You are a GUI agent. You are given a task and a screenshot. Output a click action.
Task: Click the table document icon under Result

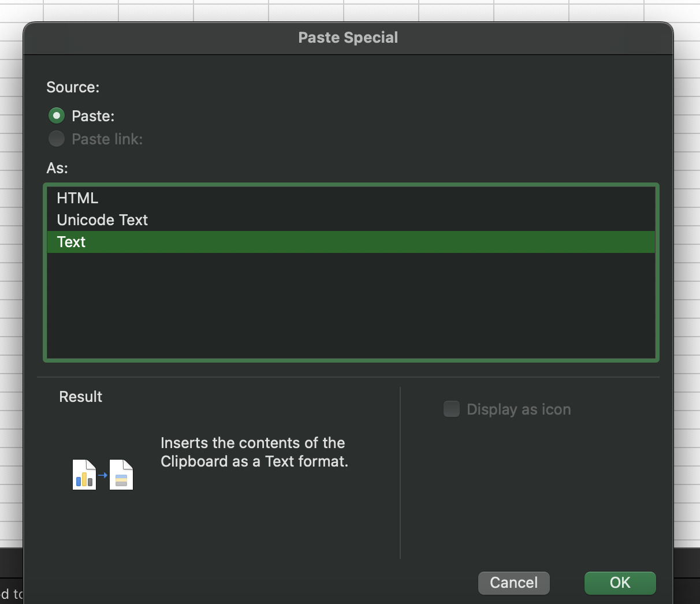pyautogui.click(x=121, y=475)
